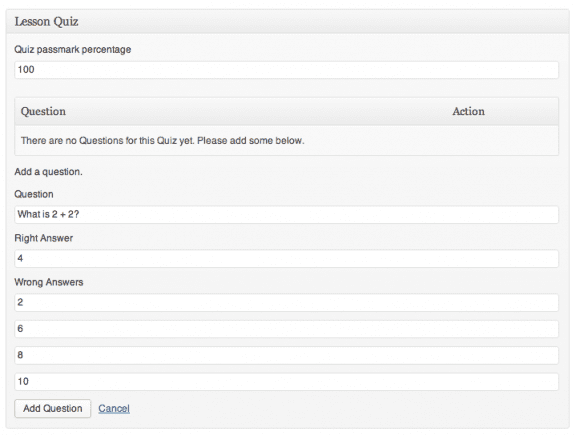The width and height of the screenshot is (576, 435).
Task: Click the Right Answer label
Action: pos(44,238)
